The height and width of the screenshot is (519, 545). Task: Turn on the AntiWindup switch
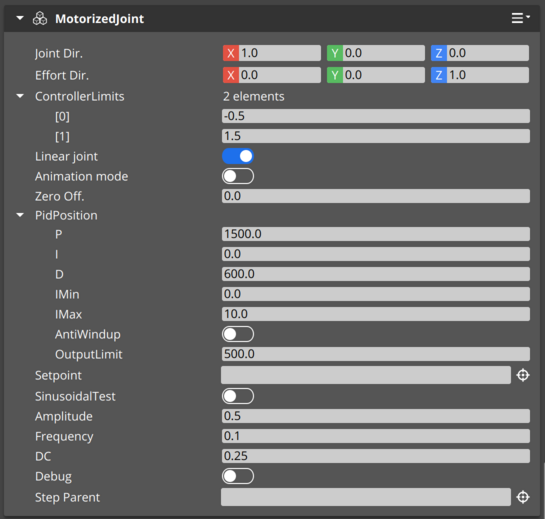[x=238, y=334]
